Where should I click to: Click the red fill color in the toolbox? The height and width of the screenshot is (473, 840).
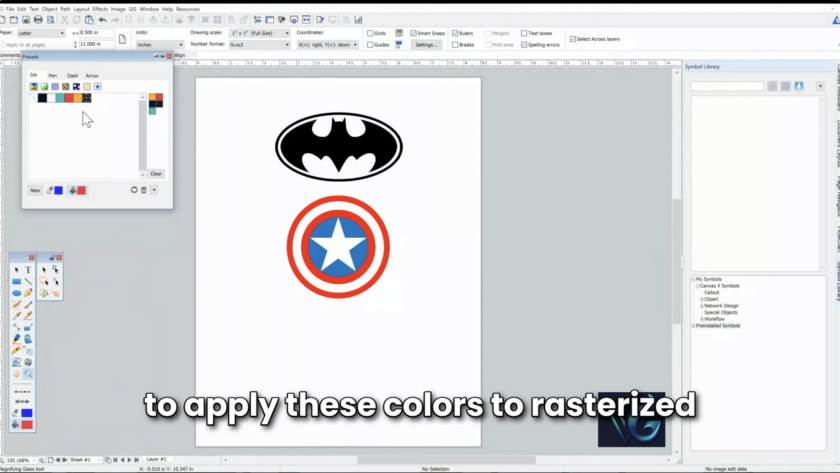[27, 425]
